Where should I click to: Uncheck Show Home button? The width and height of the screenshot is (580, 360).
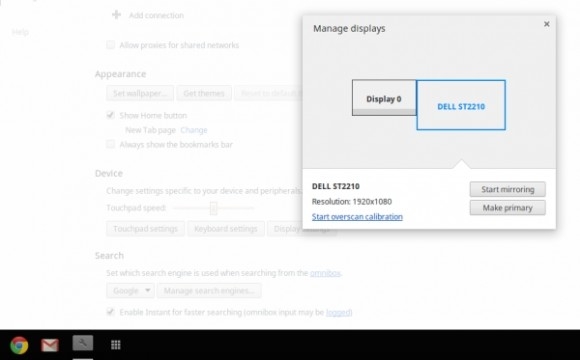coord(110,115)
